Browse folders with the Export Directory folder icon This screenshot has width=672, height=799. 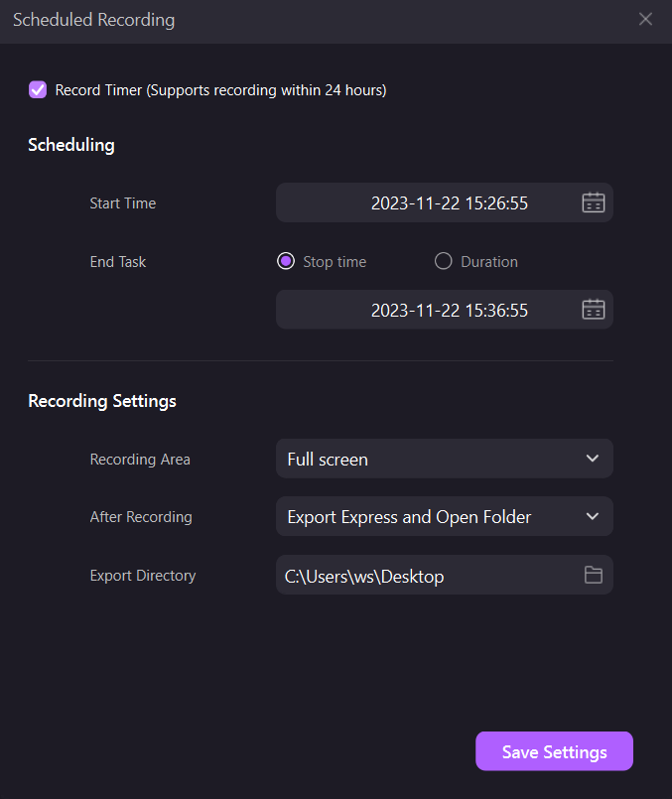[x=594, y=575]
